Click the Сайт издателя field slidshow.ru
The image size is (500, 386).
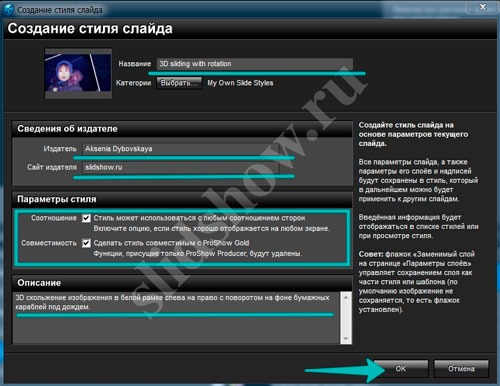click(x=181, y=167)
